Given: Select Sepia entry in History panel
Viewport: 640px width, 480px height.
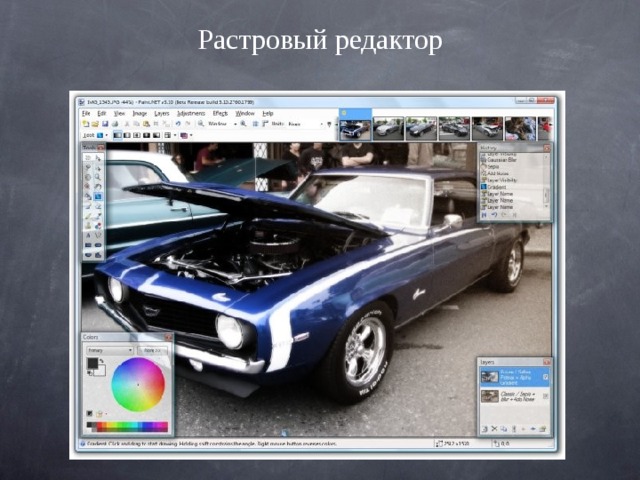Looking at the screenshot, I should pos(492,167).
